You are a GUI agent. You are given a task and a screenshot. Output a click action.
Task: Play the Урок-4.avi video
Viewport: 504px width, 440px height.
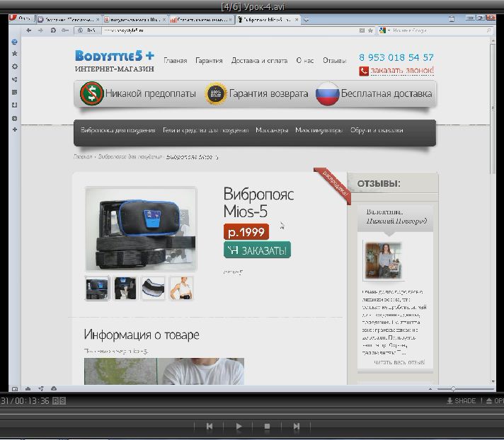click(239, 426)
